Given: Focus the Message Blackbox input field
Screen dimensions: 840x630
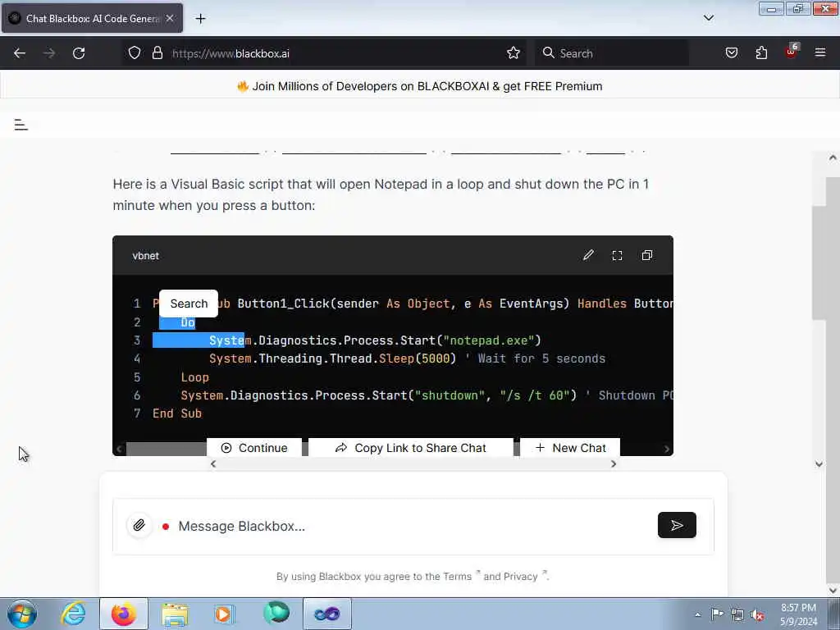Looking at the screenshot, I should tap(413, 526).
